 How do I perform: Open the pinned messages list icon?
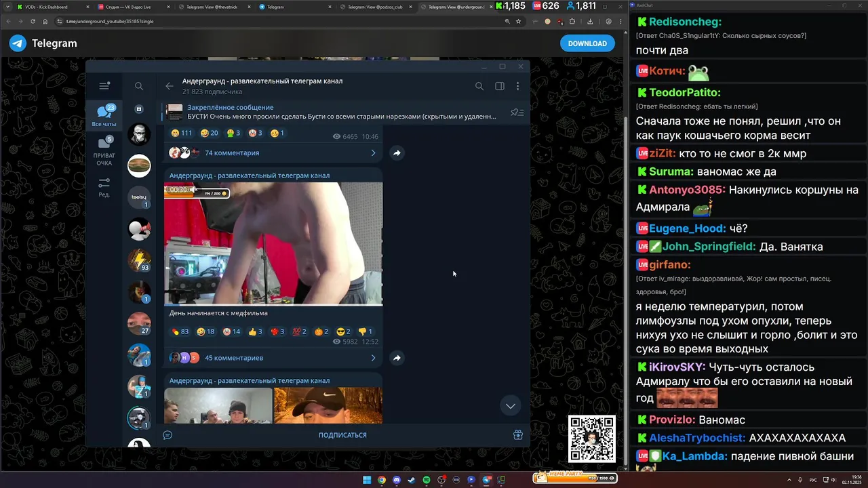point(517,113)
